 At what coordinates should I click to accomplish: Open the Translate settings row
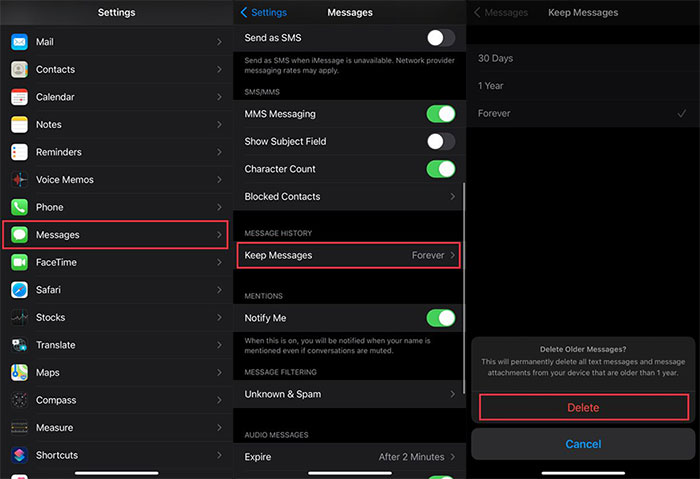click(117, 345)
